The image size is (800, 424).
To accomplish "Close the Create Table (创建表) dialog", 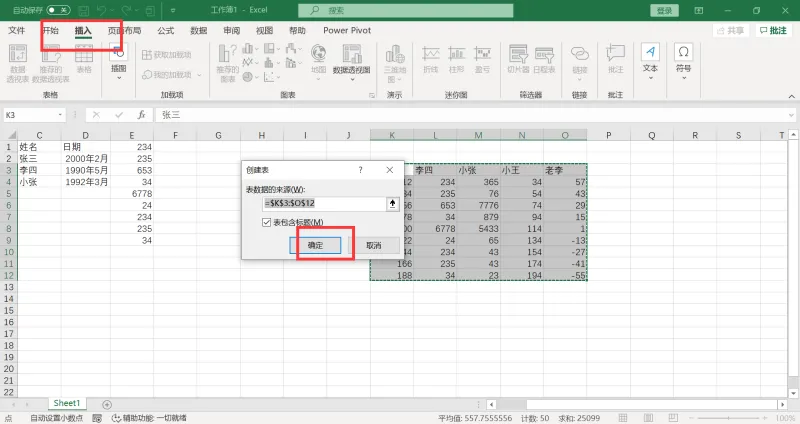I will pos(390,170).
